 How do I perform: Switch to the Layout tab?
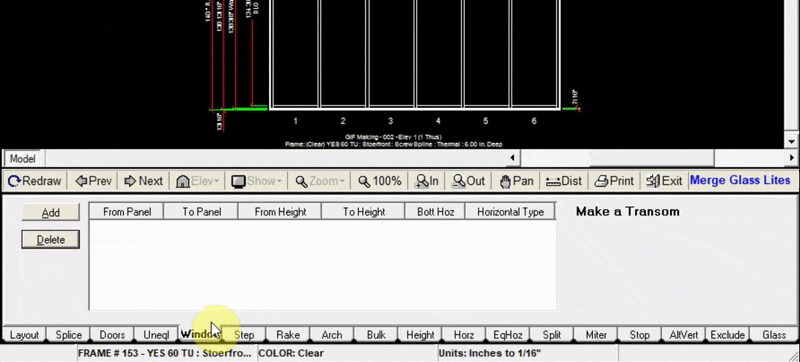tap(24, 335)
